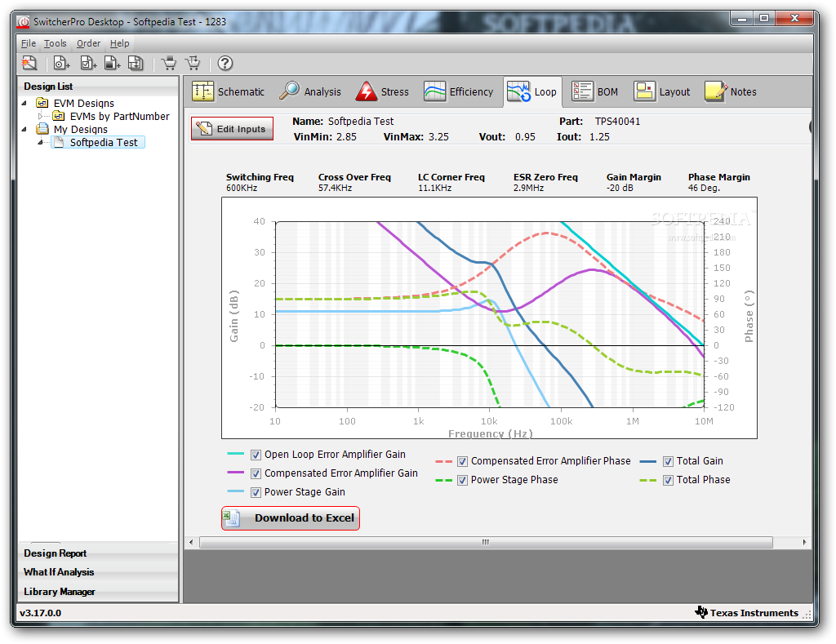Select the Softpedia Test design label
The width and height of the screenshot is (836, 644).
click(104, 142)
